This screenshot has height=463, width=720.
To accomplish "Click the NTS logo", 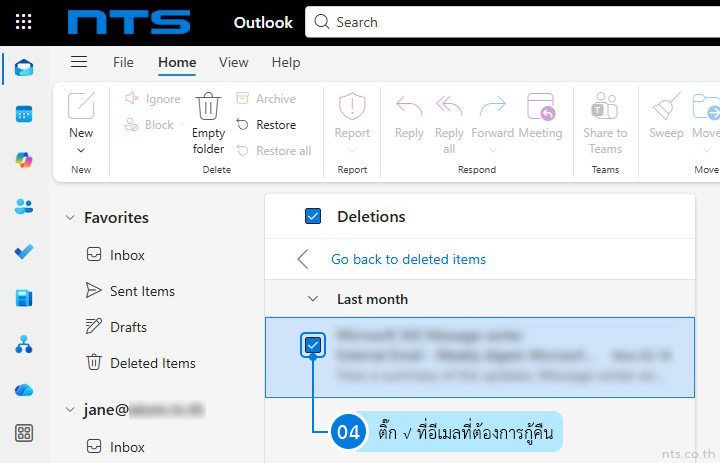I will [129, 22].
